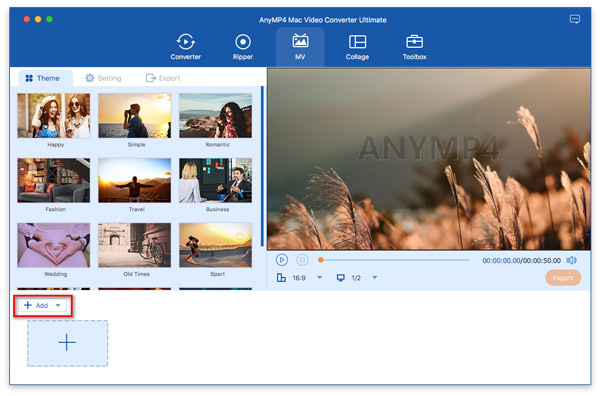600x396 pixels.
Task: Click the preview time readout 00:00:00.00/00:00:50.00
Action: pyautogui.click(x=521, y=261)
